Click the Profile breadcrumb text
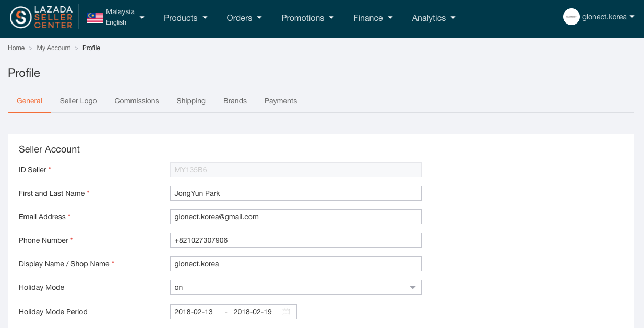 click(x=91, y=48)
